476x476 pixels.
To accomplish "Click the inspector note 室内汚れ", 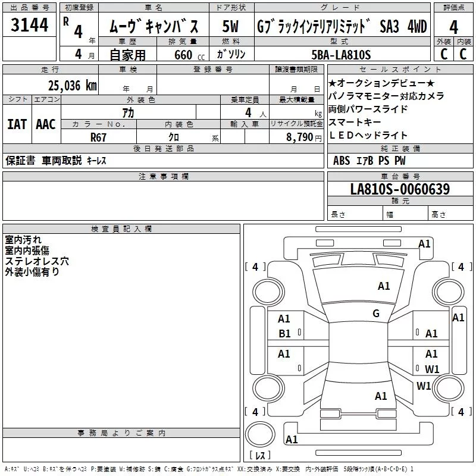I will (23, 240).
